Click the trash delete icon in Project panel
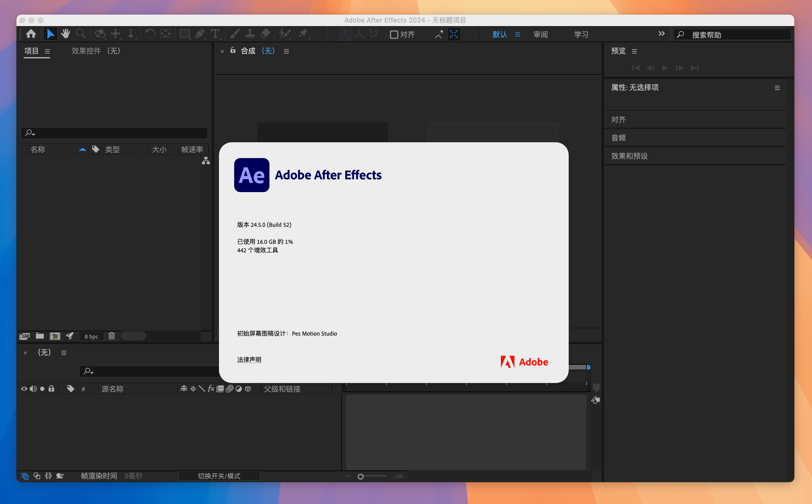This screenshot has height=504, width=812. click(112, 336)
